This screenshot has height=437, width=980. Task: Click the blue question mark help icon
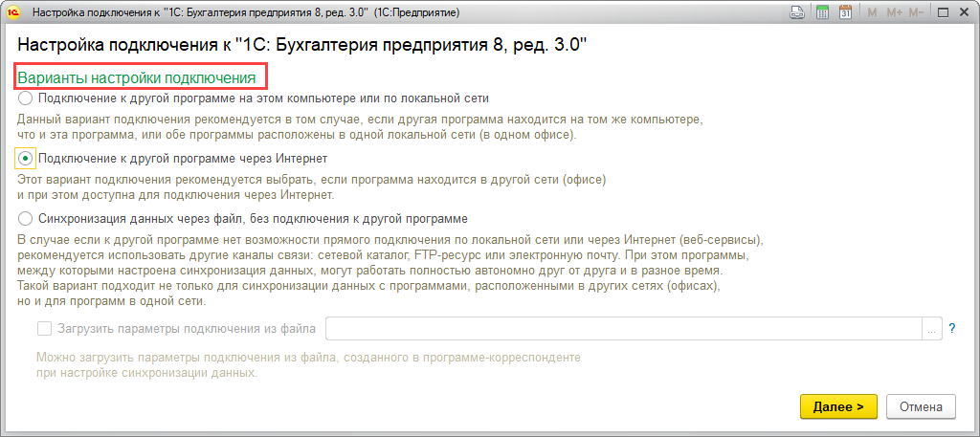pyautogui.click(x=952, y=329)
